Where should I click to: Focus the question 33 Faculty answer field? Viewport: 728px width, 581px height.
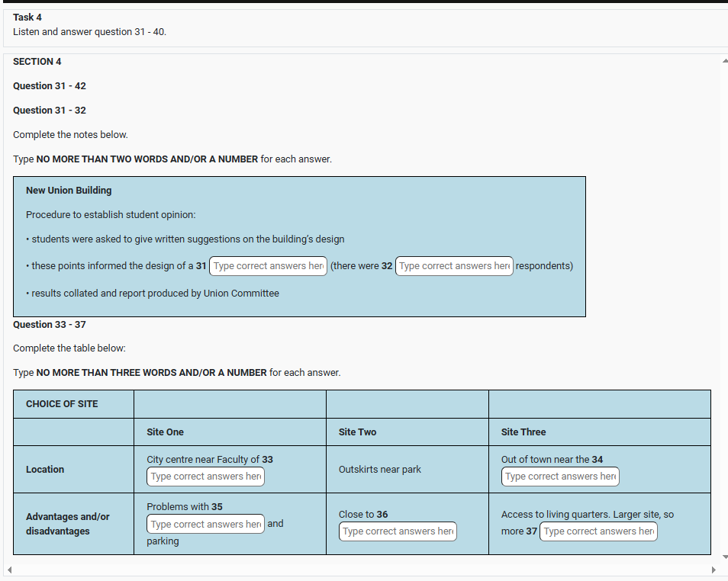click(205, 477)
